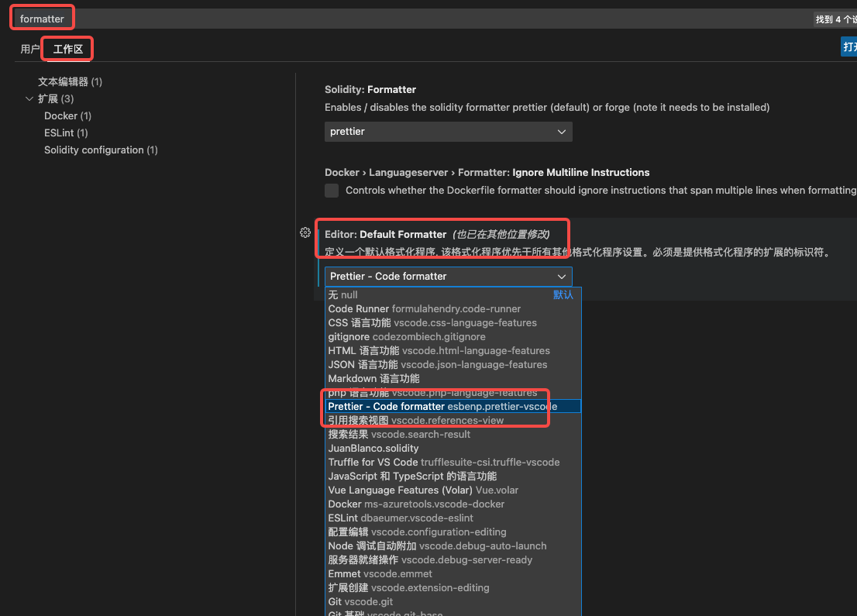857x616 pixels.
Task: Choose gitignore codezombiech option
Action: (453, 337)
